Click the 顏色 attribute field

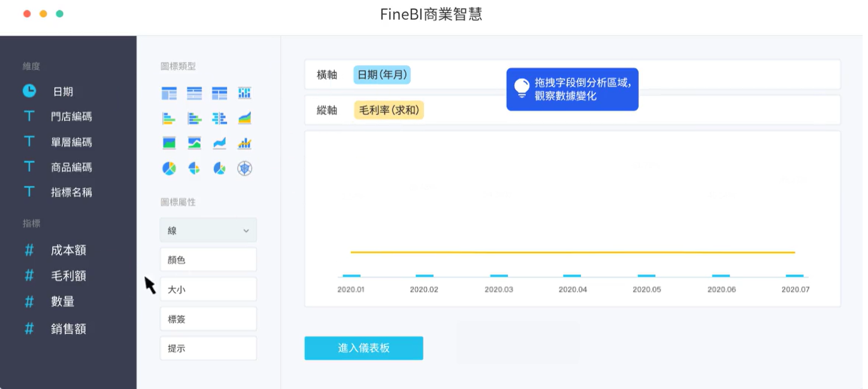point(208,260)
